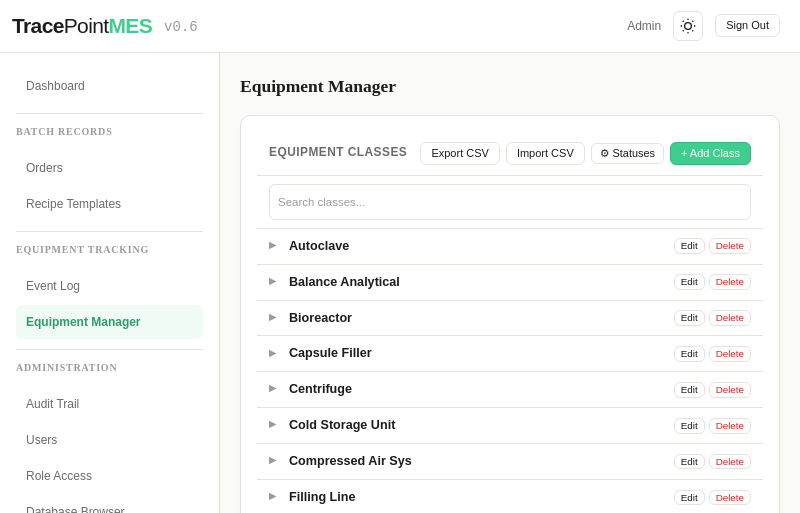The width and height of the screenshot is (800, 513).
Task: Delete the Centrifuge class
Action: [730, 390]
